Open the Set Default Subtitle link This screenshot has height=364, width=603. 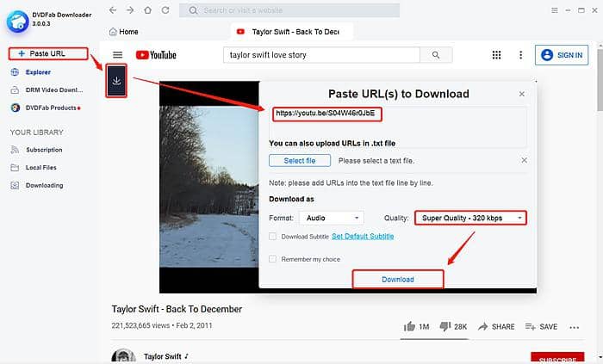tap(363, 237)
